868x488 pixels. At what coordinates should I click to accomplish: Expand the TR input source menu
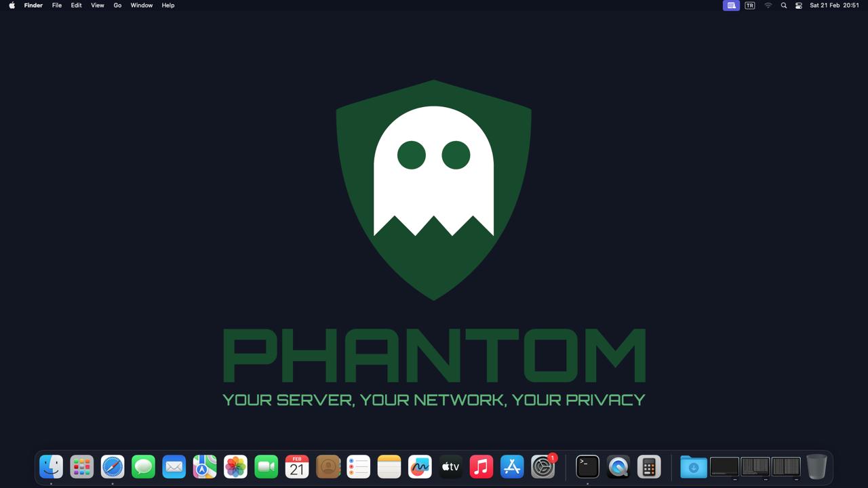pos(750,5)
